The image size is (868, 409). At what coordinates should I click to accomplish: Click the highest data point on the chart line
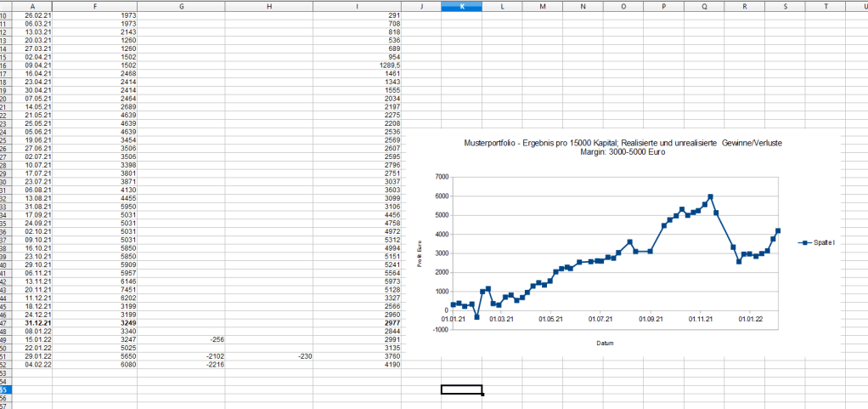tap(710, 196)
